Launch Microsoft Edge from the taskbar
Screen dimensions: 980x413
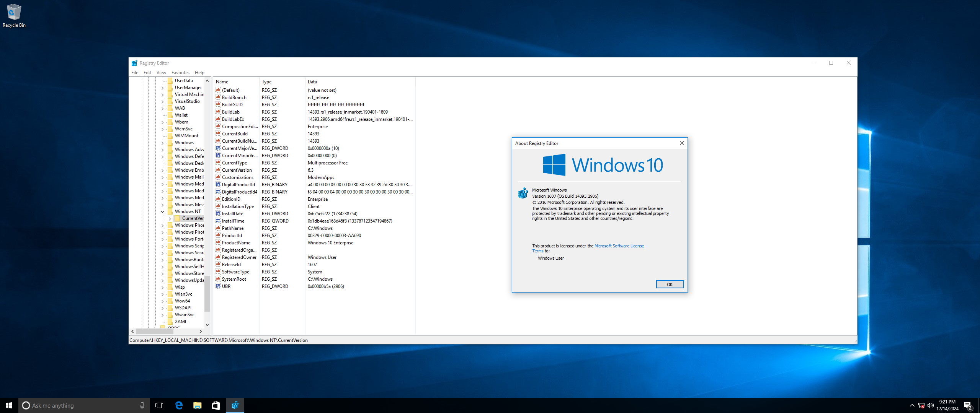point(179,405)
